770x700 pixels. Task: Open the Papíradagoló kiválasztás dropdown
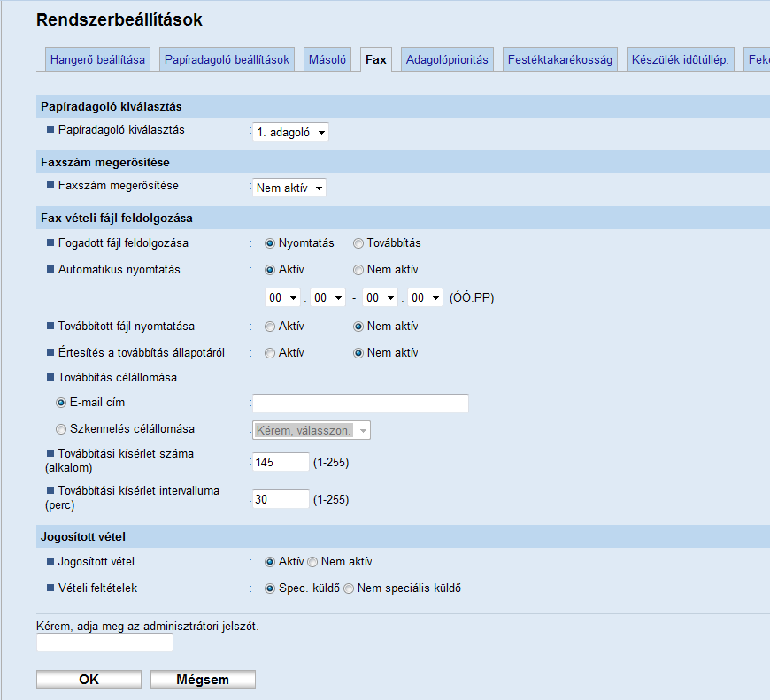(290, 132)
